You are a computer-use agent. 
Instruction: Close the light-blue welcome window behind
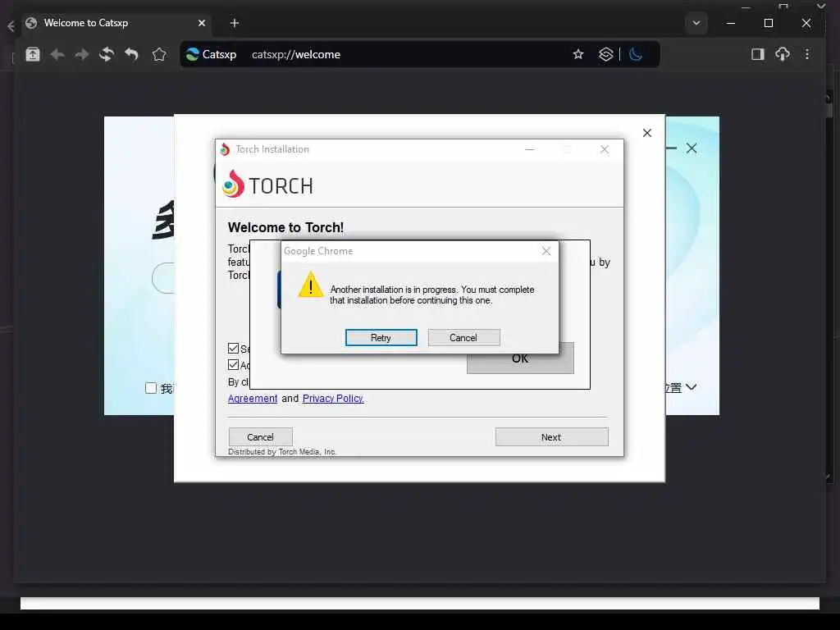692,148
